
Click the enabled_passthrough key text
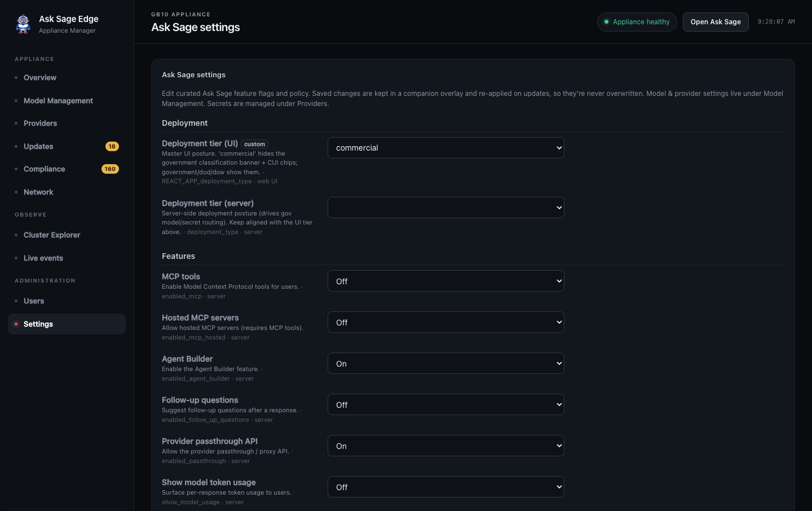click(x=194, y=461)
